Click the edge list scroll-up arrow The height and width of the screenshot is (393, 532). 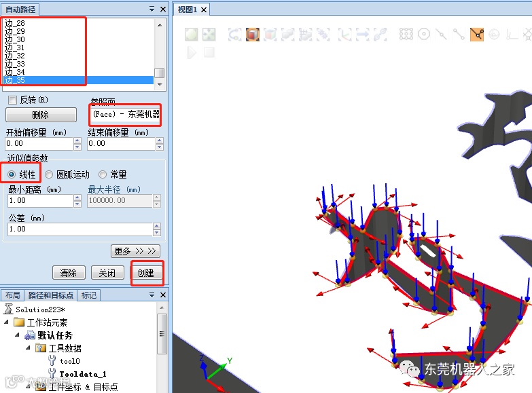tap(160, 24)
